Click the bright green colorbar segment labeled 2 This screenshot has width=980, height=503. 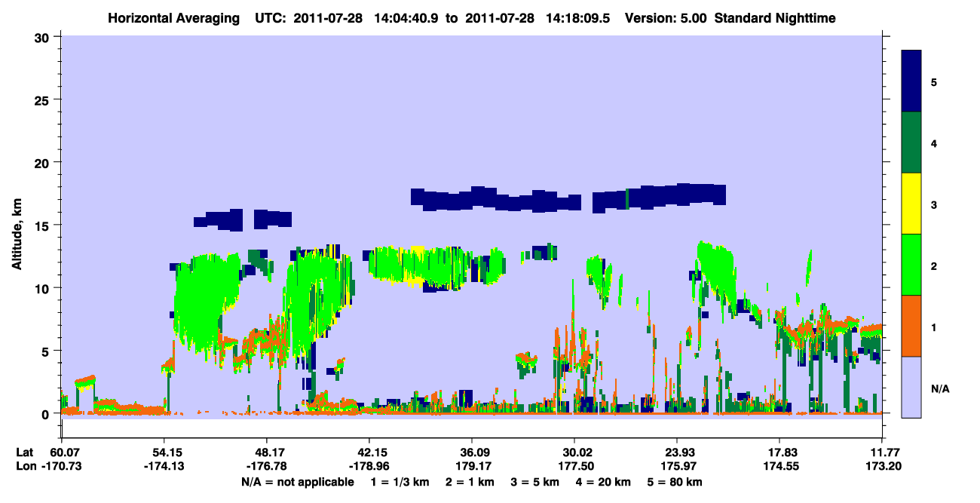point(911,265)
